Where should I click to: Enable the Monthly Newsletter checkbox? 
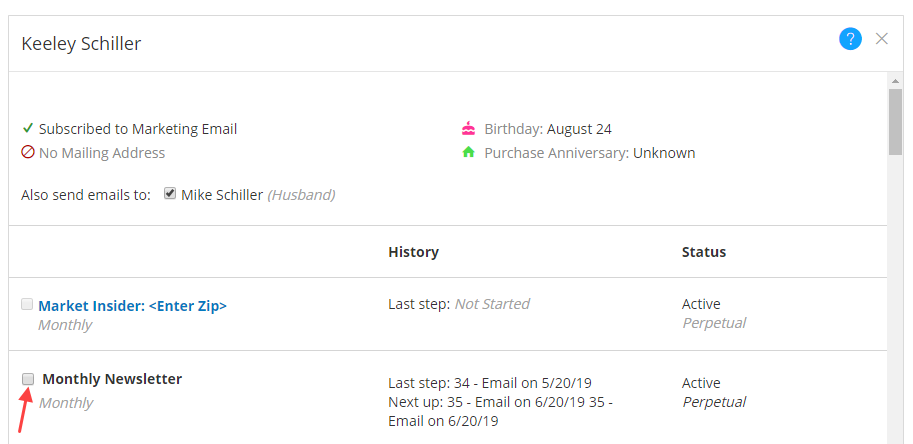28,379
